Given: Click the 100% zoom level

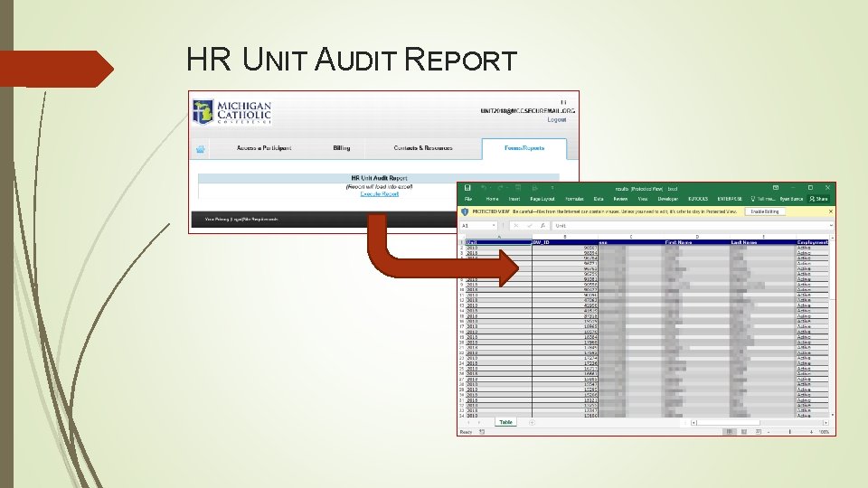Looking at the screenshot, I should coord(825,432).
